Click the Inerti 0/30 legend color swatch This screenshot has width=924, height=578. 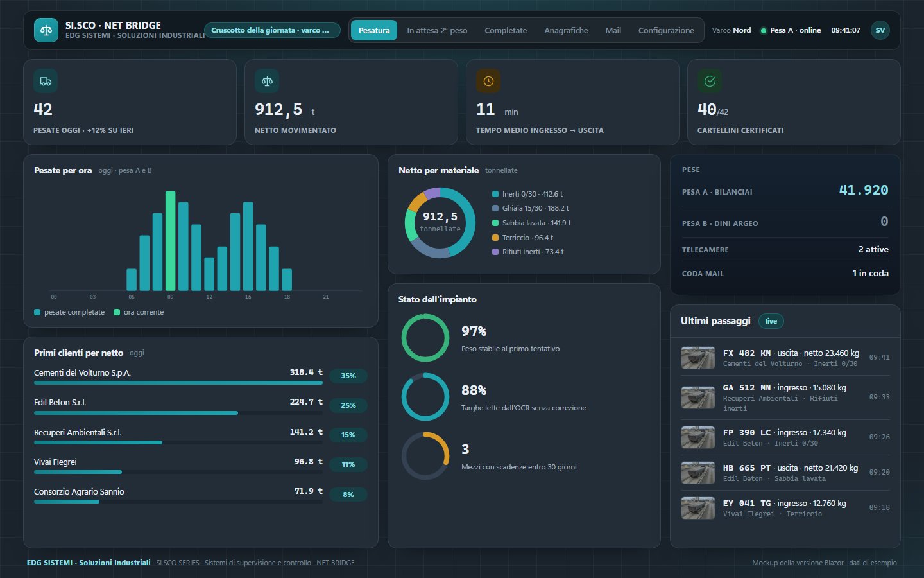point(495,194)
